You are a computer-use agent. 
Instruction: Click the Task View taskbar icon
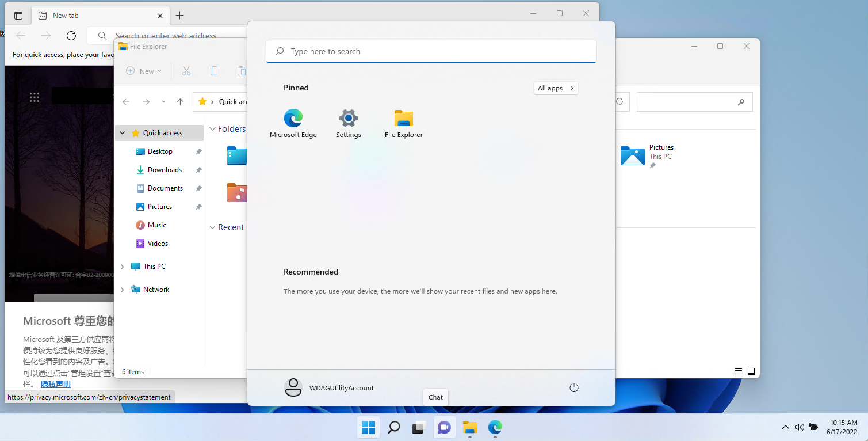coord(419,427)
